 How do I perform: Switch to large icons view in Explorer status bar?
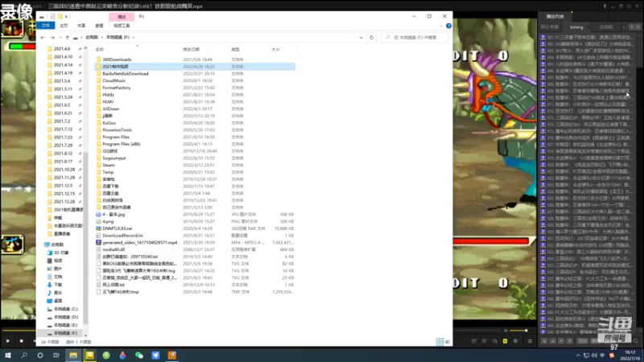448,341
